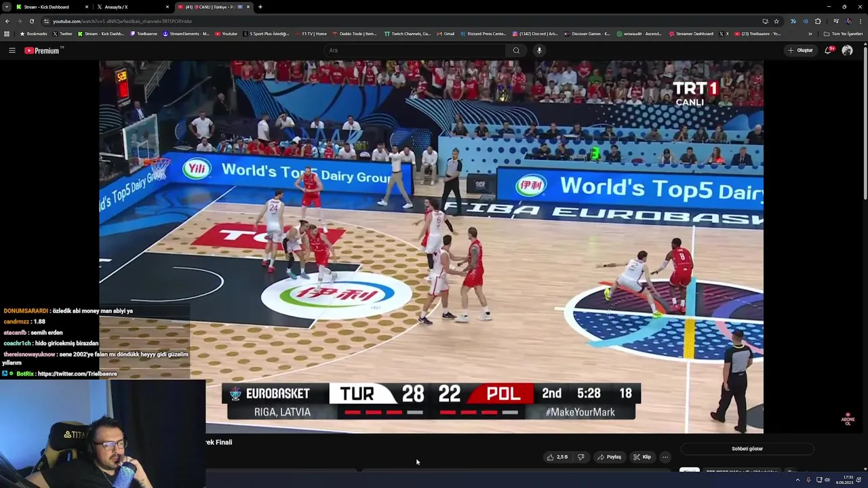Open a new browser tab
The height and width of the screenshot is (488, 868).
[x=260, y=7]
